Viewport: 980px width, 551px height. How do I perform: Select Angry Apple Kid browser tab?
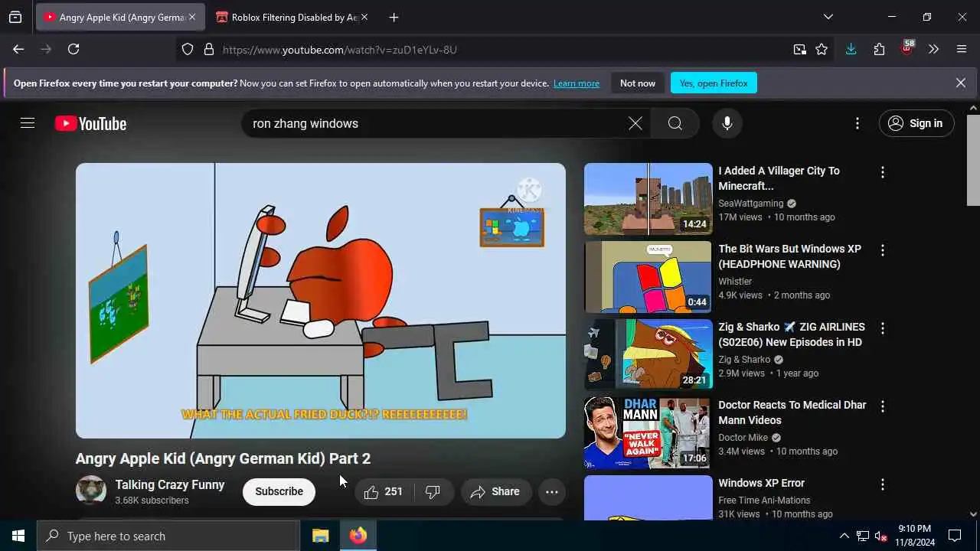[119, 17]
